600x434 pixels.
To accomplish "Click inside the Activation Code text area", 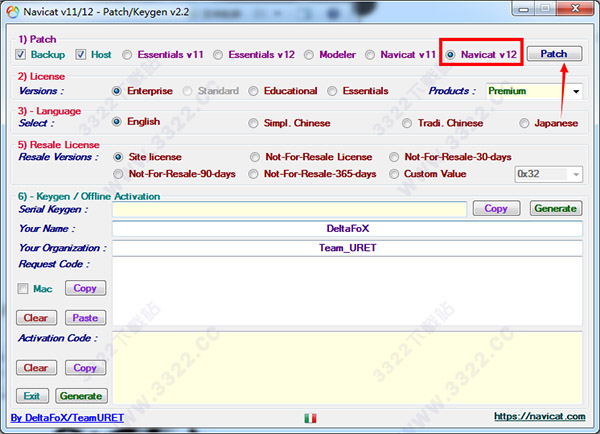I will point(347,367).
